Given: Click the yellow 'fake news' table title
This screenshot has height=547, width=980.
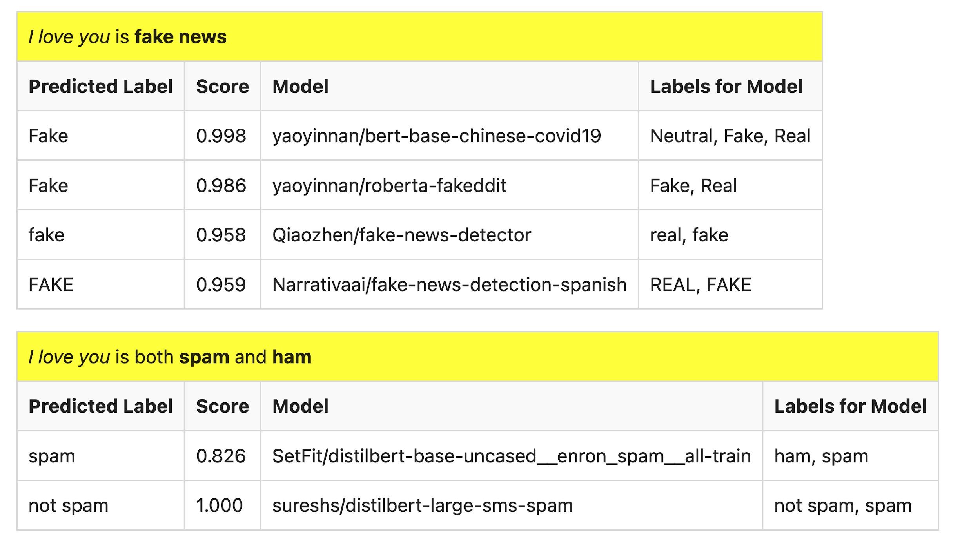Looking at the screenshot, I should coord(128,37).
